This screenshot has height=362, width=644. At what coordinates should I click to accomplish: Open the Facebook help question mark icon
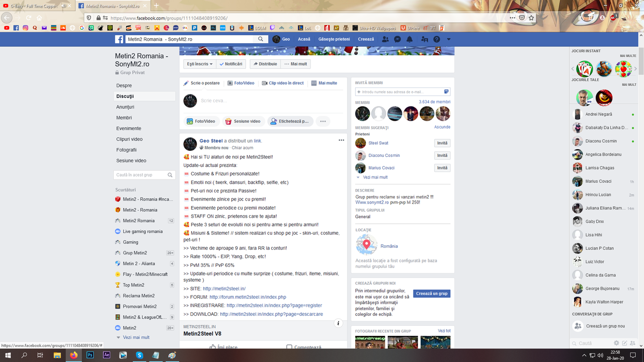[x=437, y=39]
